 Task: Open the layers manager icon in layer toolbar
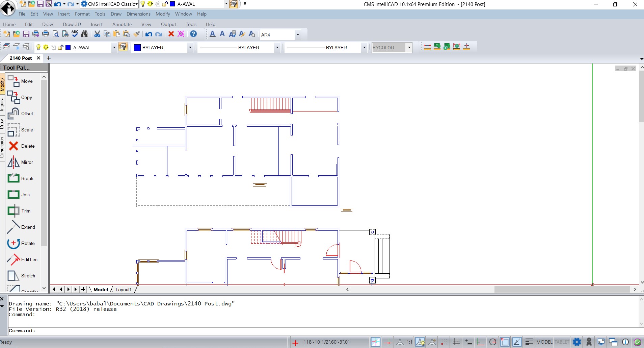point(6,47)
